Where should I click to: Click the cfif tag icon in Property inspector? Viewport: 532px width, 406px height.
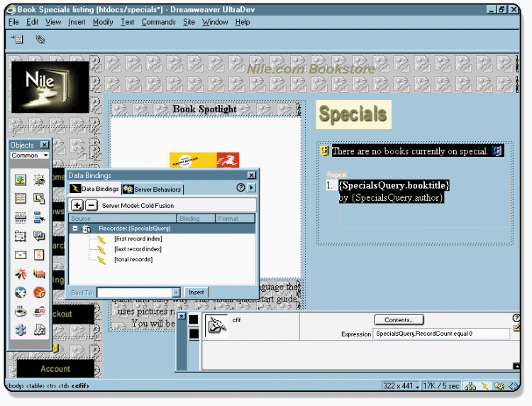pyautogui.click(x=217, y=325)
